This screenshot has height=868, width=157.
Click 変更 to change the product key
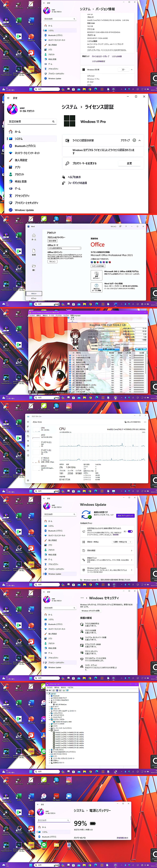pyautogui.click(x=129, y=163)
